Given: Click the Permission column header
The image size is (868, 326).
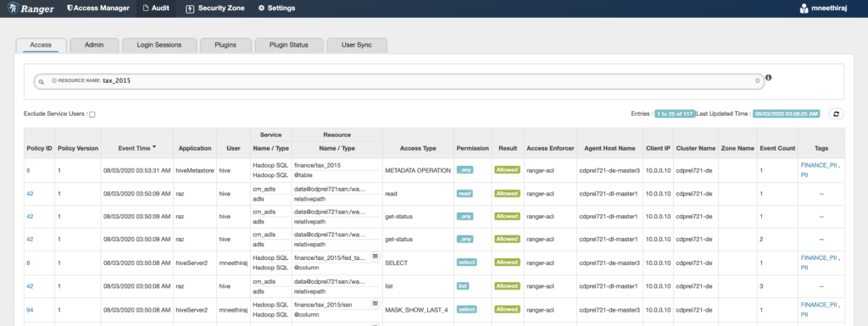Looking at the screenshot, I should coord(472,148).
